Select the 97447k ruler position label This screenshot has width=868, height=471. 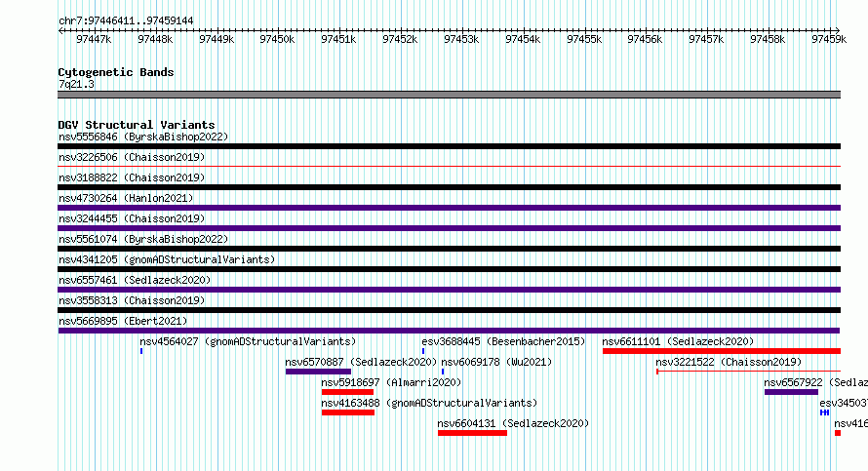pyautogui.click(x=94, y=39)
